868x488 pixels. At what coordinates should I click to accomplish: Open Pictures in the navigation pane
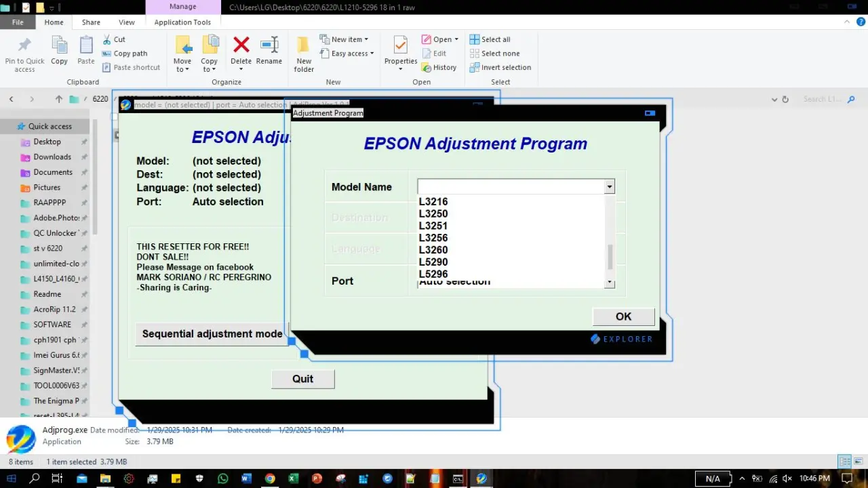tap(47, 187)
